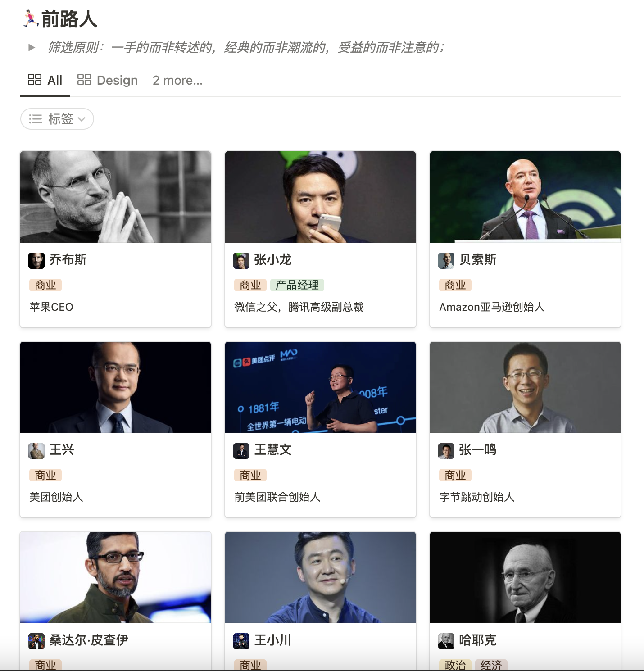Image resolution: width=644 pixels, height=671 pixels.
Task: Click the 乔布斯 page avatar icon
Action: (x=36, y=260)
